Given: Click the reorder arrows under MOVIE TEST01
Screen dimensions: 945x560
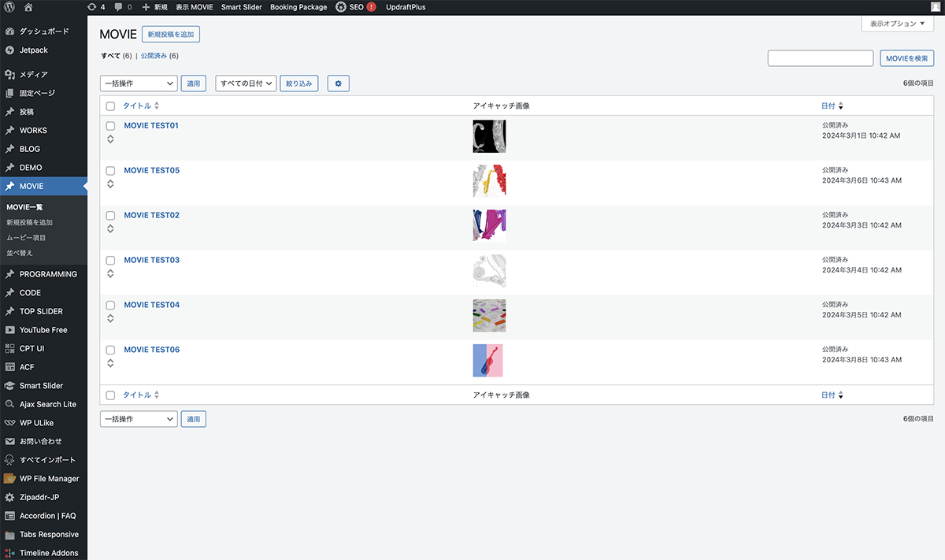Looking at the screenshot, I should (x=110, y=139).
